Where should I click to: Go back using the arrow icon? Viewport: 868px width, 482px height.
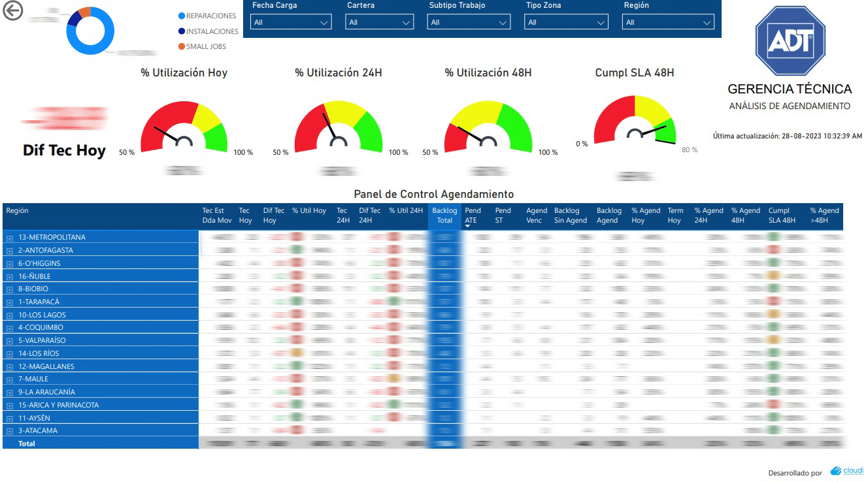coord(12,10)
